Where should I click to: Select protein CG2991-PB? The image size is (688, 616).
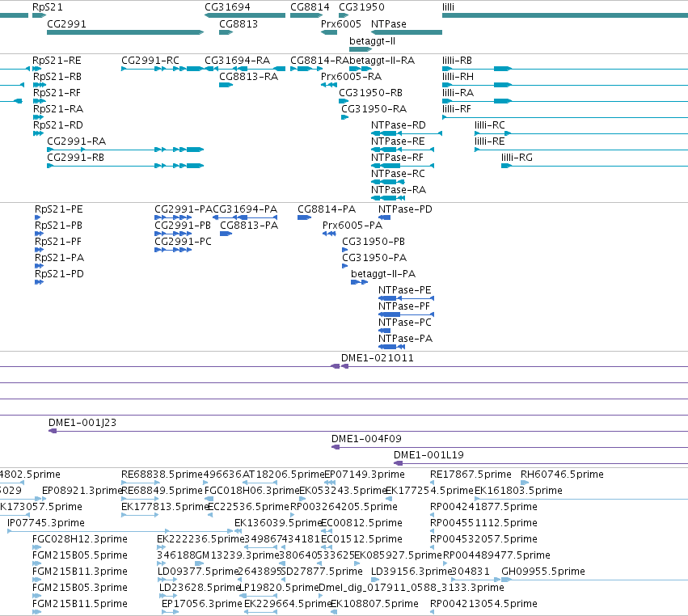pyautogui.click(x=183, y=226)
